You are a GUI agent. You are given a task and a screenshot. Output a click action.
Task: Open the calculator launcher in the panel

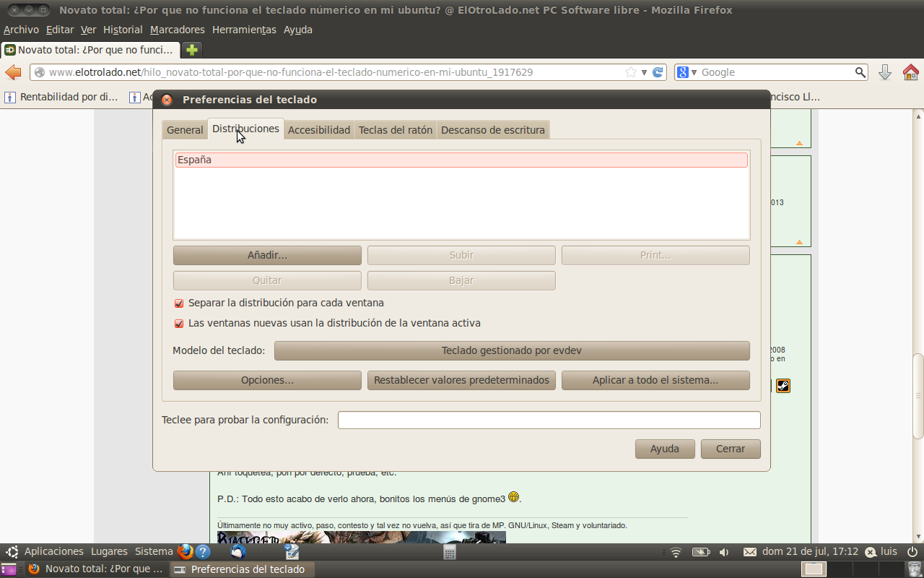(450, 552)
